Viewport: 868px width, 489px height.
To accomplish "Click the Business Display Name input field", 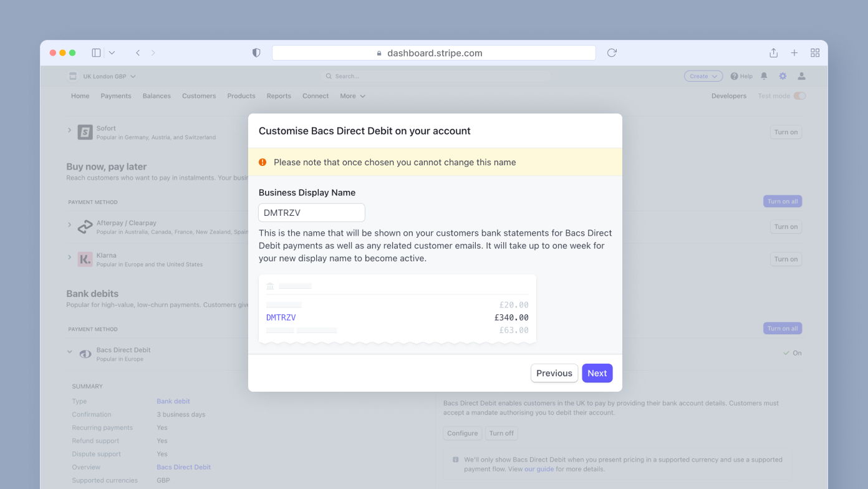I will pos(311,212).
